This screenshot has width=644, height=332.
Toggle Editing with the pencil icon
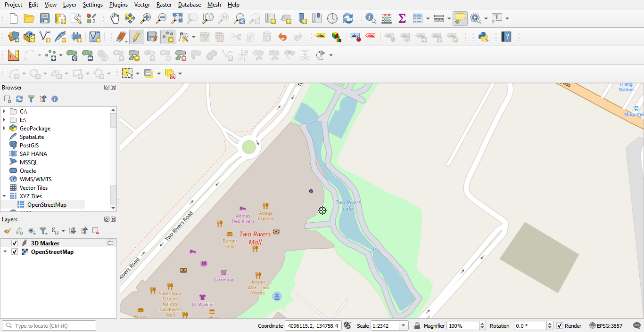[x=136, y=37]
